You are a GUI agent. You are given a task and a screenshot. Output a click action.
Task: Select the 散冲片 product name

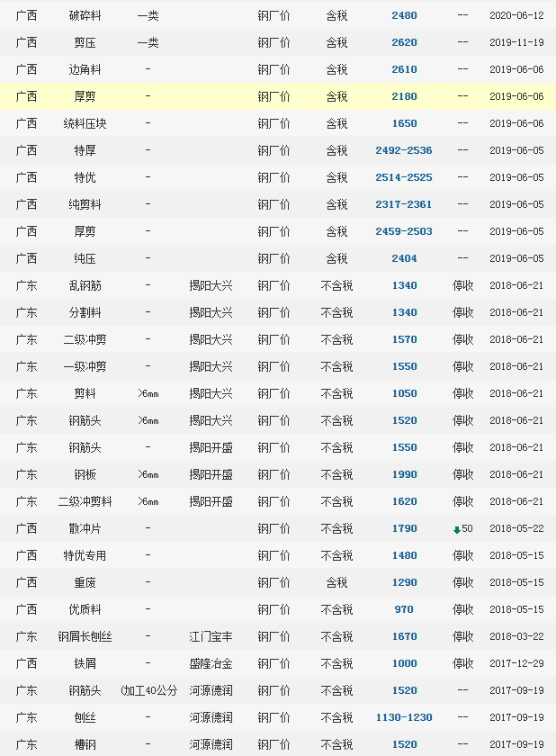tap(85, 528)
